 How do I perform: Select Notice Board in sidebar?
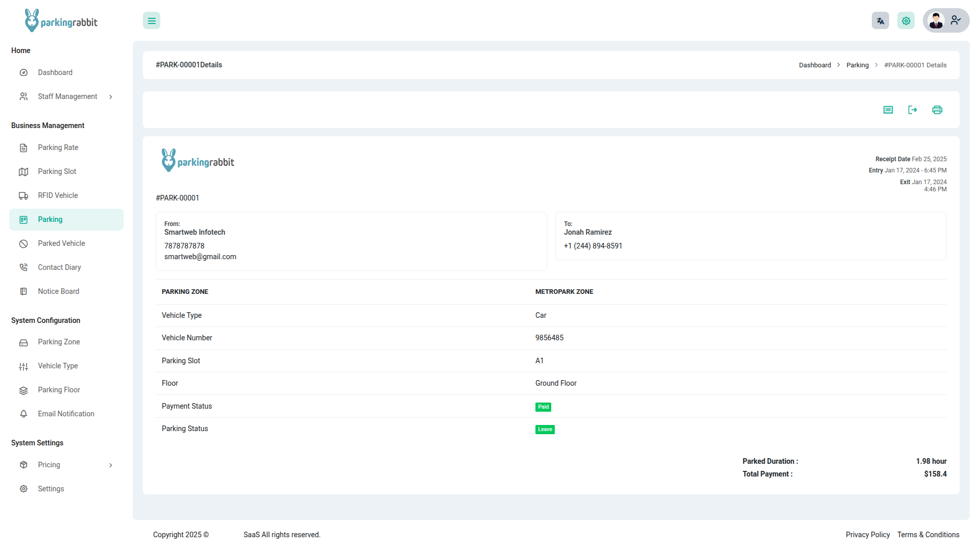(58, 291)
